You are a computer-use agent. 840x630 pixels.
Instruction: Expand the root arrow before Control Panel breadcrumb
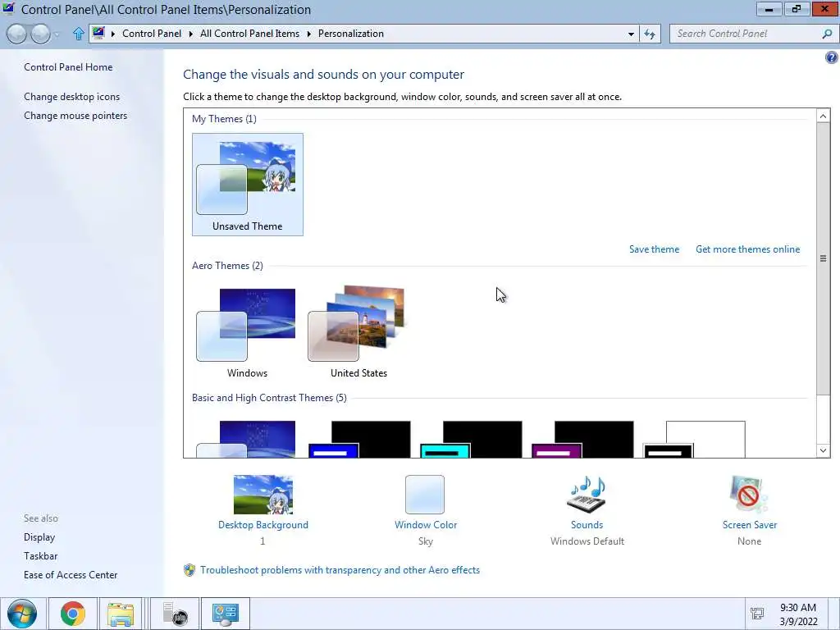[113, 34]
